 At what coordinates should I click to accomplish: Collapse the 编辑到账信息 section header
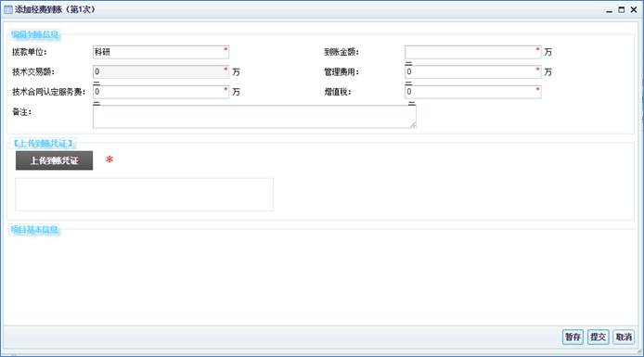pyautogui.click(x=35, y=34)
